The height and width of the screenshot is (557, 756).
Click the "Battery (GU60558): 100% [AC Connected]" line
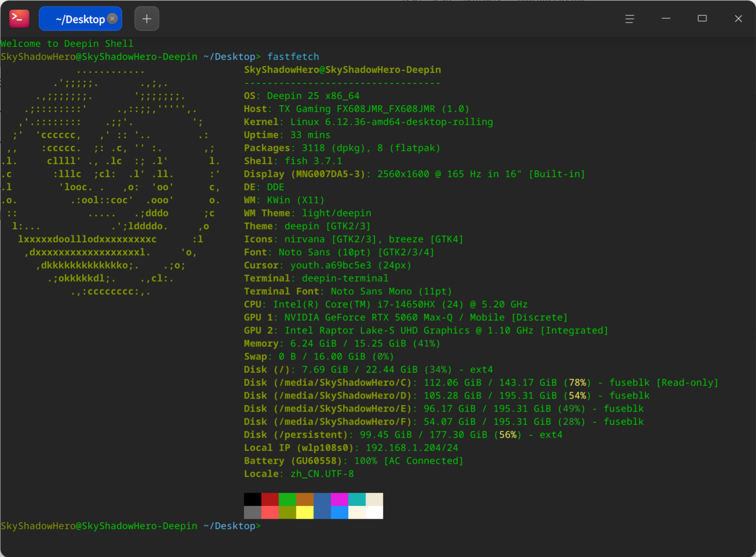click(353, 461)
